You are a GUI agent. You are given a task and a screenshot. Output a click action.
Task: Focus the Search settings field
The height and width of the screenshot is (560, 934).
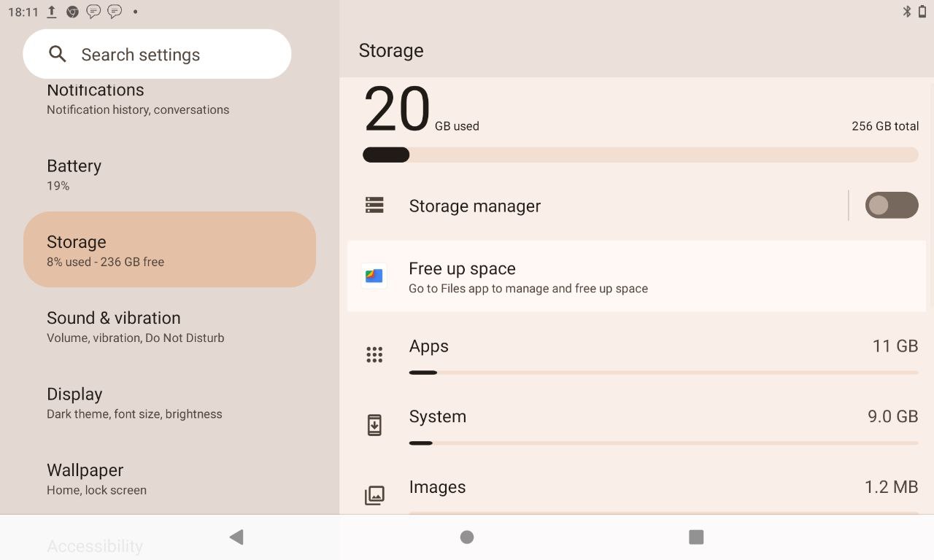coord(157,54)
